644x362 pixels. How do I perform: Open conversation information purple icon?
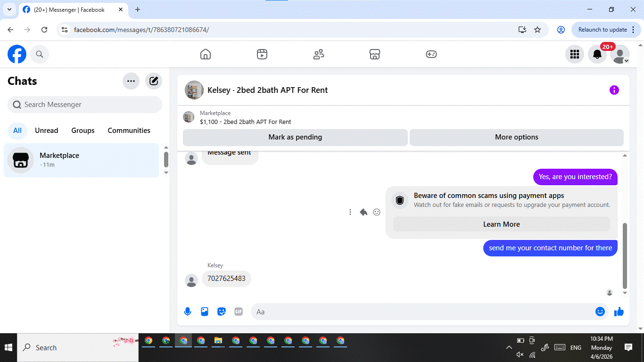click(x=614, y=90)
